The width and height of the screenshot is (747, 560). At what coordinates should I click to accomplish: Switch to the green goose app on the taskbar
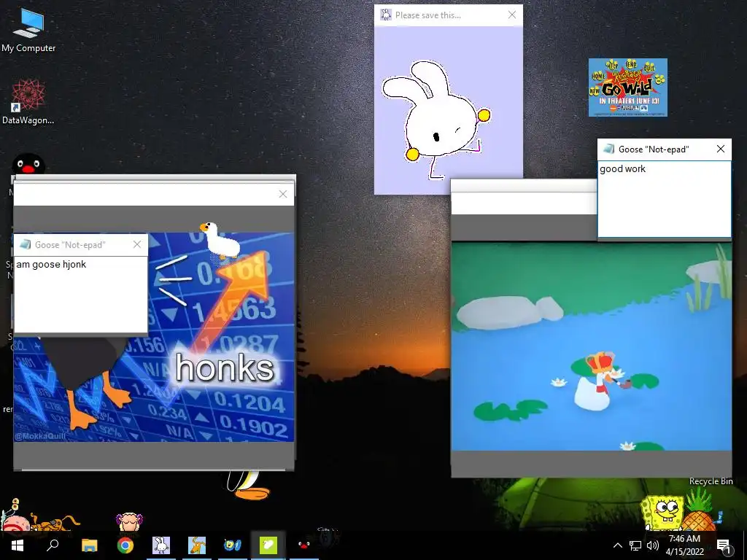point(268,545)
